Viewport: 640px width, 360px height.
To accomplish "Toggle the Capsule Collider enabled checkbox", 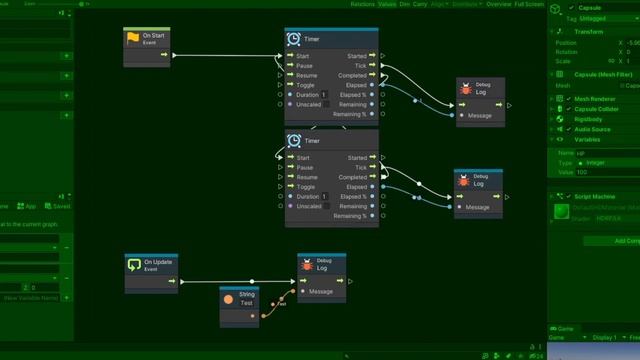I will tap(569, 109).
